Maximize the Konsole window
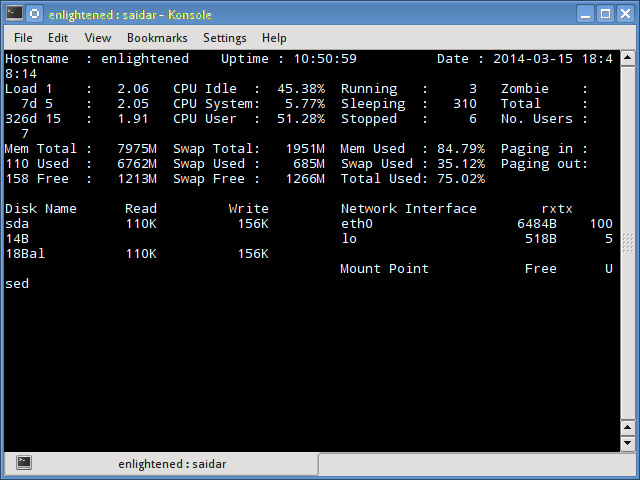 [x=606, y=13]
